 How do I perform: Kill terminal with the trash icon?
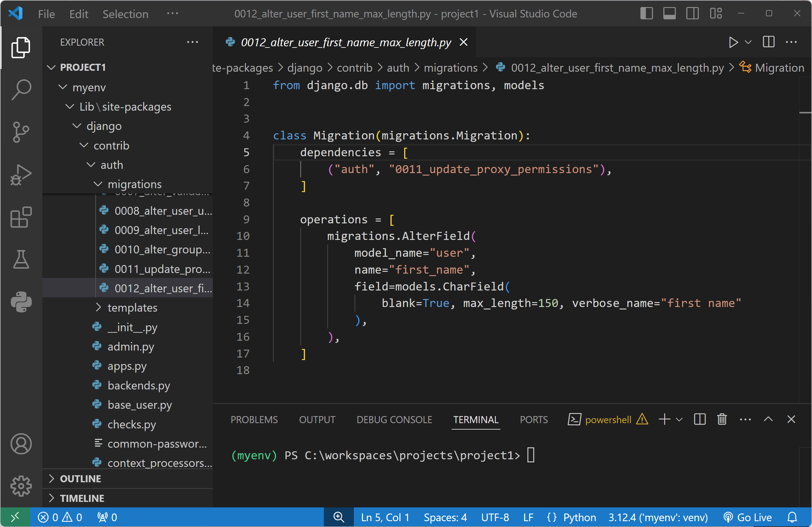[722, 419]
